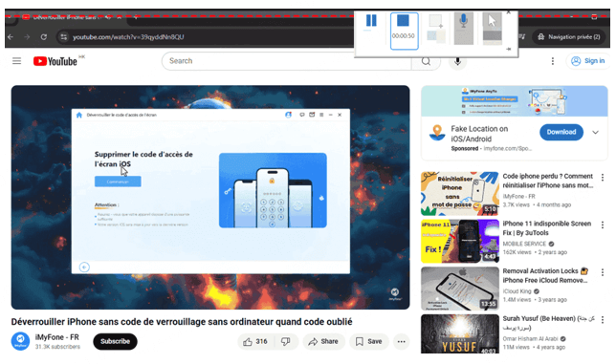Click the iMyFone AnyTo ad banner
This screenshot has width=616, height=364.
515,101
